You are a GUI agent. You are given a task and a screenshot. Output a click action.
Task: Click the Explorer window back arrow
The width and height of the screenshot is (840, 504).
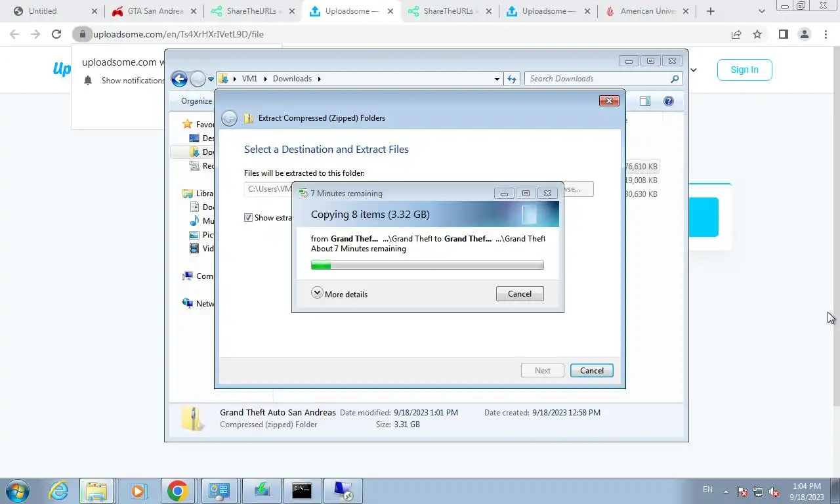179,79
